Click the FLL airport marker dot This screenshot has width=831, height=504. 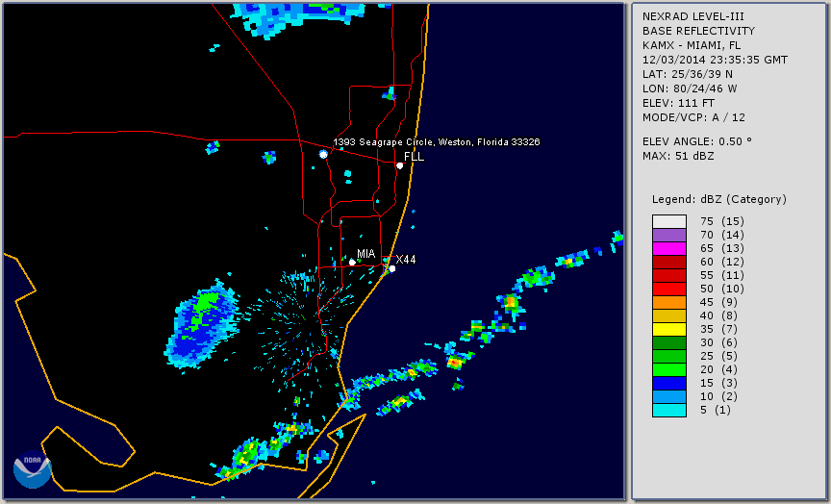click(x=399, y=165)
